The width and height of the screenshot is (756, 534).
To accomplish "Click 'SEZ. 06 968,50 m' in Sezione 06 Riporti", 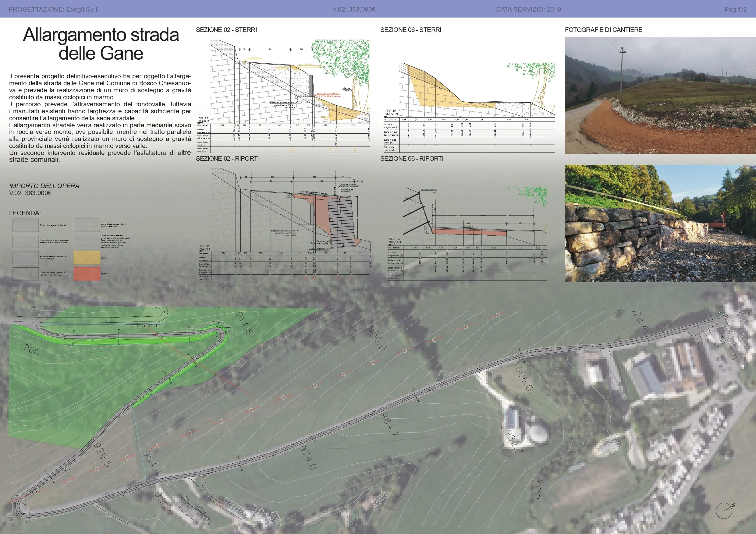I will [x=395, y=241].
